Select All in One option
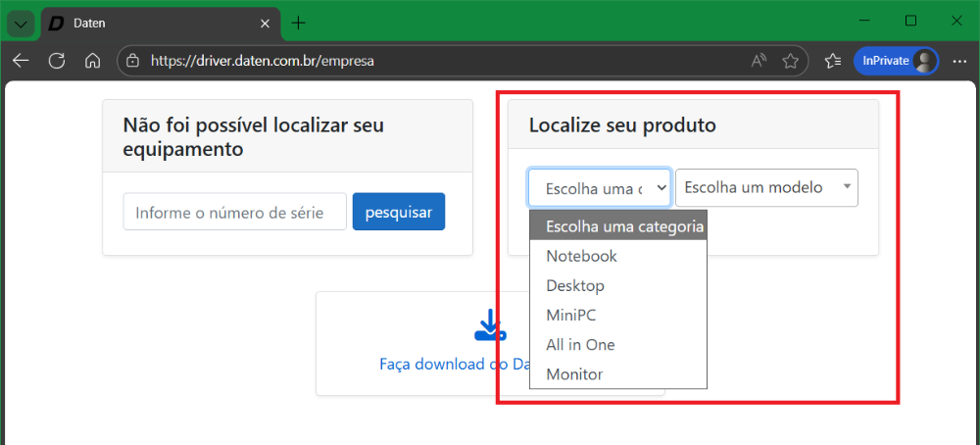Screen dimensions: 980x445 click(x=580, y=345)
